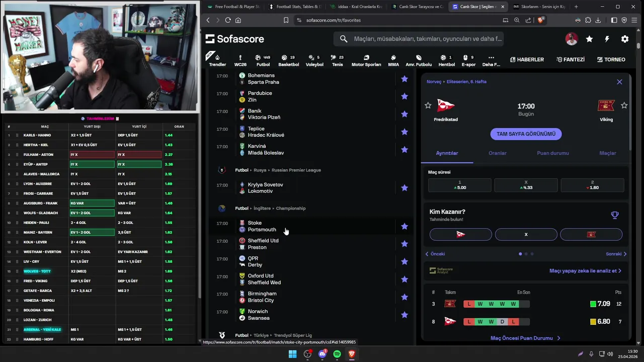Screen dimensions: 644x362
Task: Switch to Oranlar tab
Action: pos(498,153)
